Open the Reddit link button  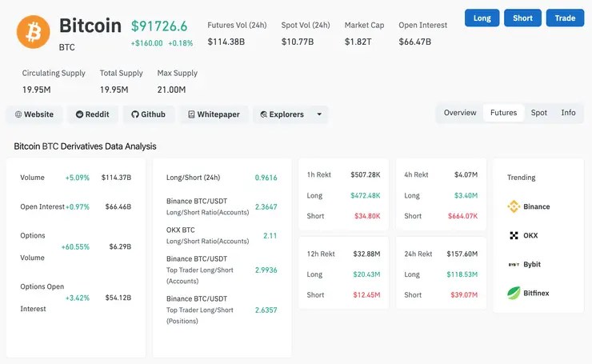click(x=93, y=114)
